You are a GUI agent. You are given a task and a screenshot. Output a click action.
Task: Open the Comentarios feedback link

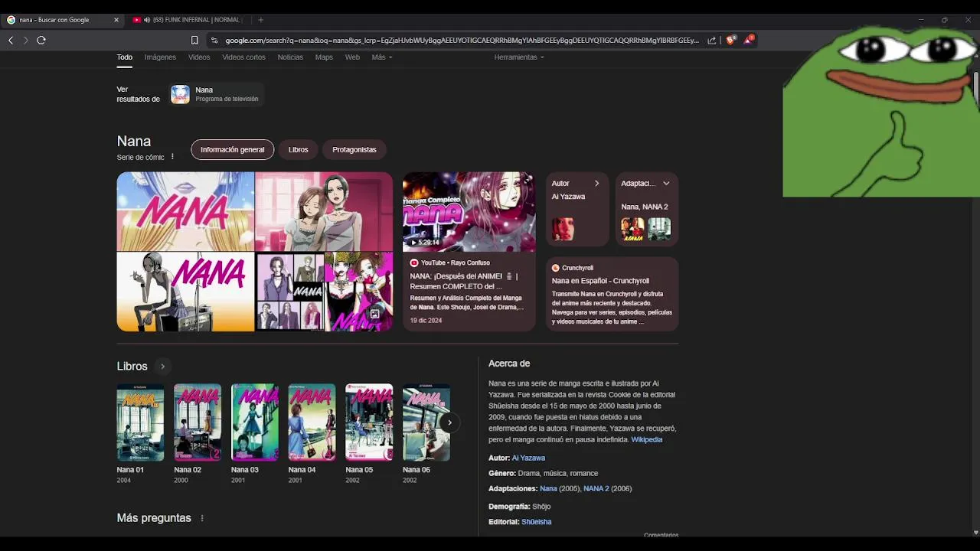(x=661, y=535)
